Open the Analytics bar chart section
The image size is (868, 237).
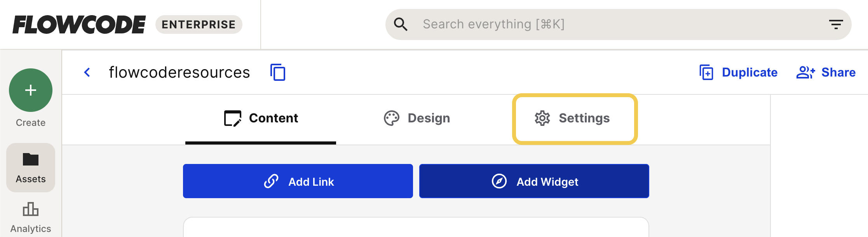31,217
